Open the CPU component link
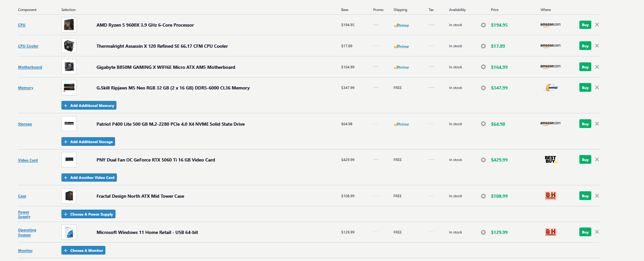 (x=22, y=25)
